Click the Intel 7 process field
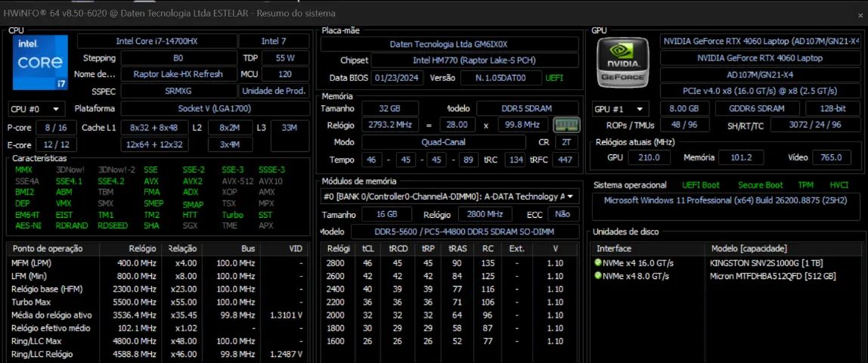 [274, 41]
